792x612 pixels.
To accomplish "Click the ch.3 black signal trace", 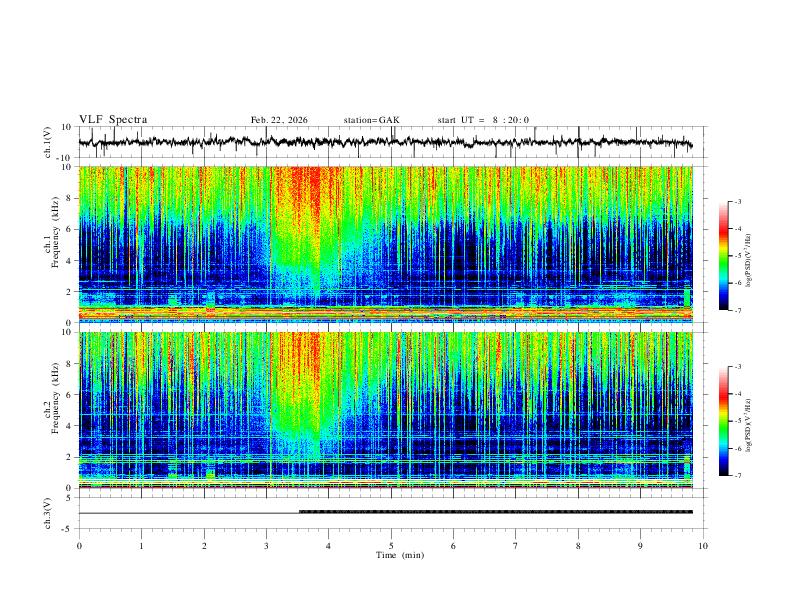I will [x=385, y=513].
